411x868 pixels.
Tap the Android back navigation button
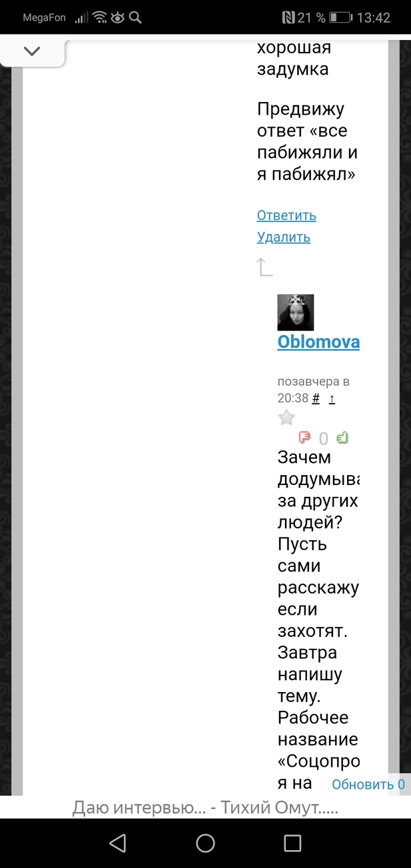117,843
